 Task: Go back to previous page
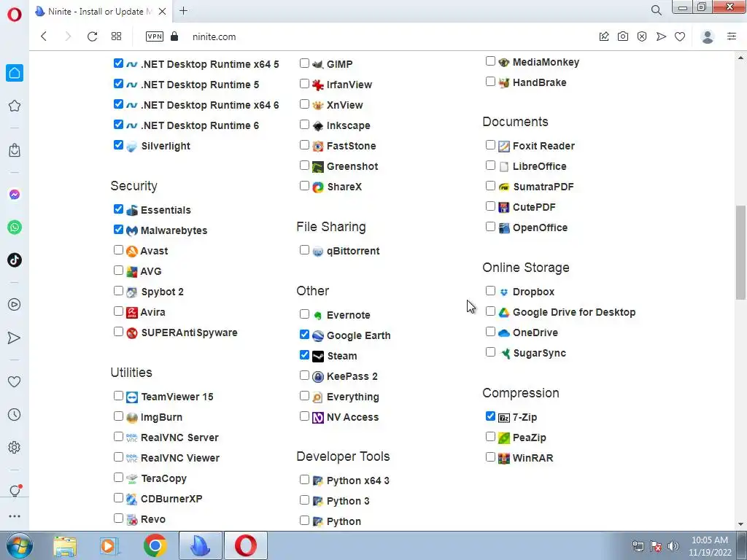point(44,36)
